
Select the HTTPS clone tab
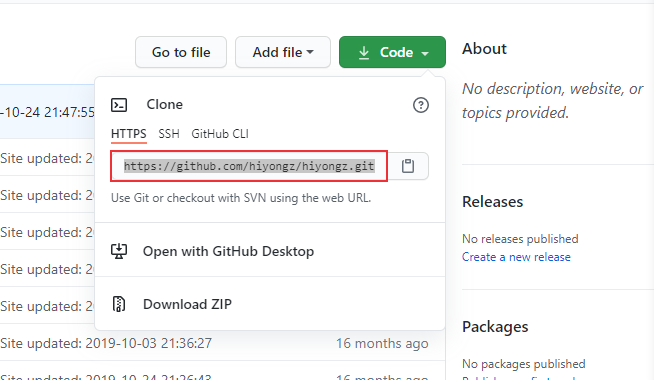128,134
